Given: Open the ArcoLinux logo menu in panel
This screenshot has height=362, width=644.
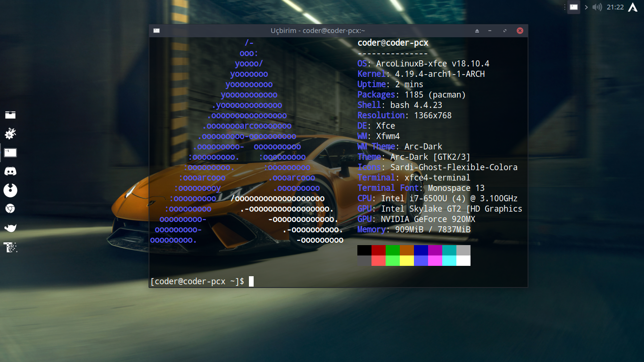Looking at the screenshot, I should [x=633, y=7].
